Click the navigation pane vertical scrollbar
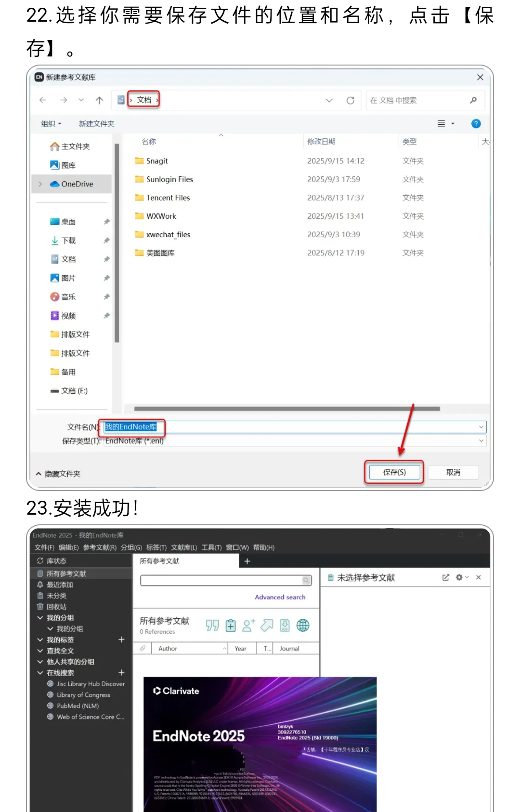 (x=117, y=243)
